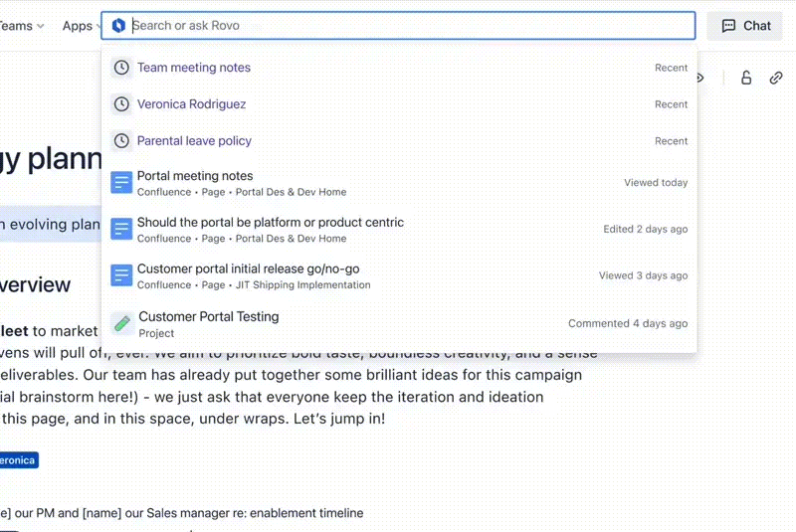Click the Rovo logo in search bar
796x532 pixels.
119,26
